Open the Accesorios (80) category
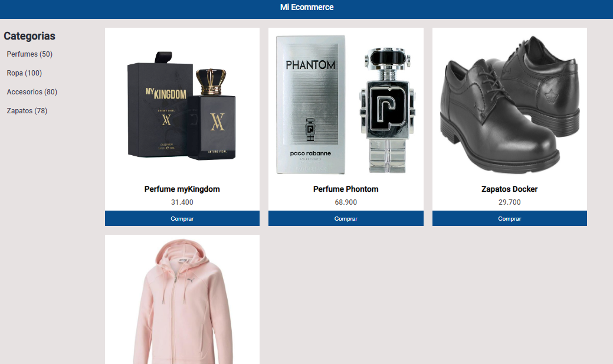Screen dimensions: 613x364 [32, 92]
